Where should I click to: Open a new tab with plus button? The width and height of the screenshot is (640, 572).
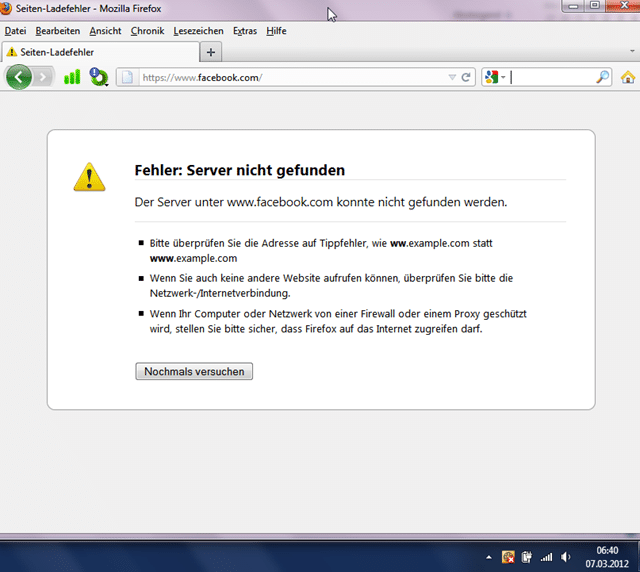(x=211, y=52)
